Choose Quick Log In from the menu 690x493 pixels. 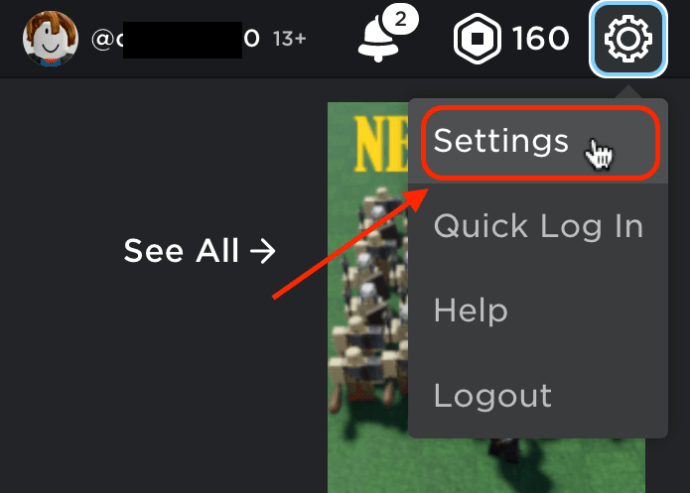pos(539,227)
